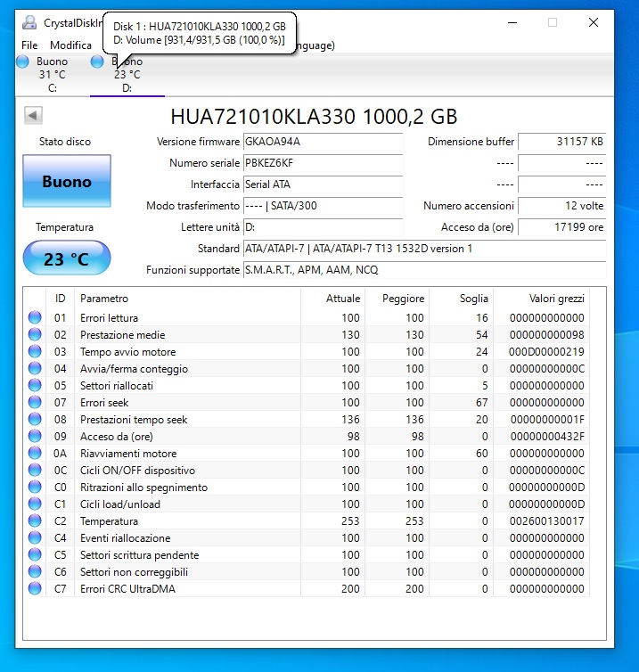Image resolution: width=639 pixels, height=672 pixels.
Task: Click the blue status orb for disk C:
Action: 22,61
